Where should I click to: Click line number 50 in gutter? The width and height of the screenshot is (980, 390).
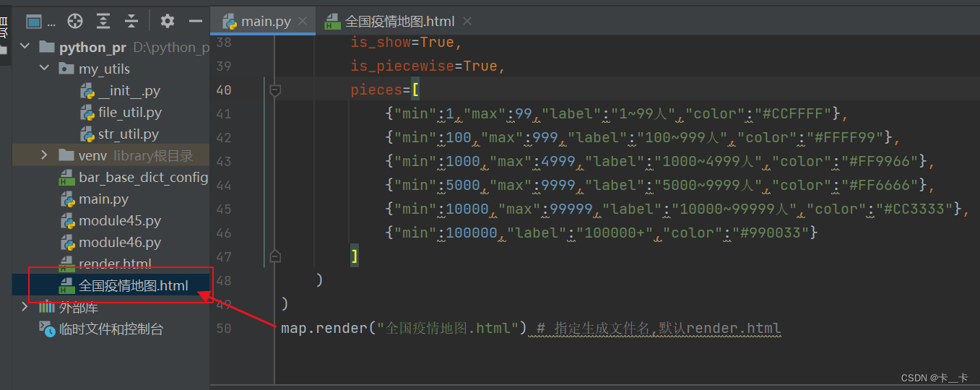pos(223,329)
